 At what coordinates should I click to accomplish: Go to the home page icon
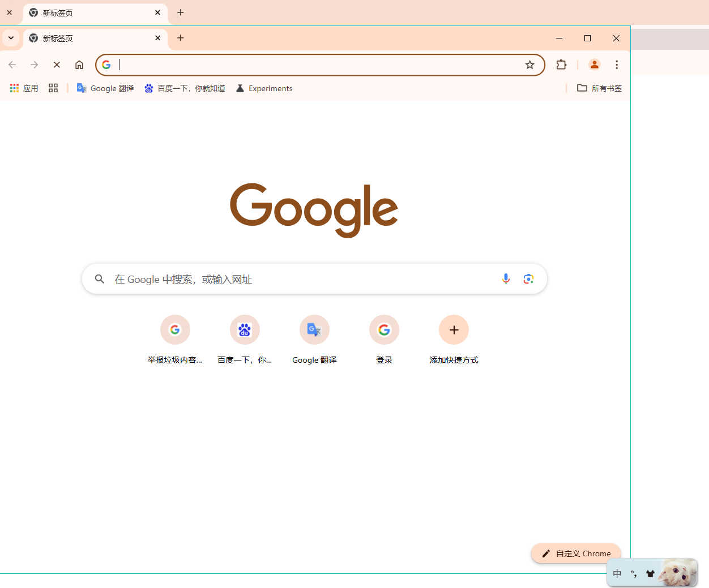coord(79,65)
